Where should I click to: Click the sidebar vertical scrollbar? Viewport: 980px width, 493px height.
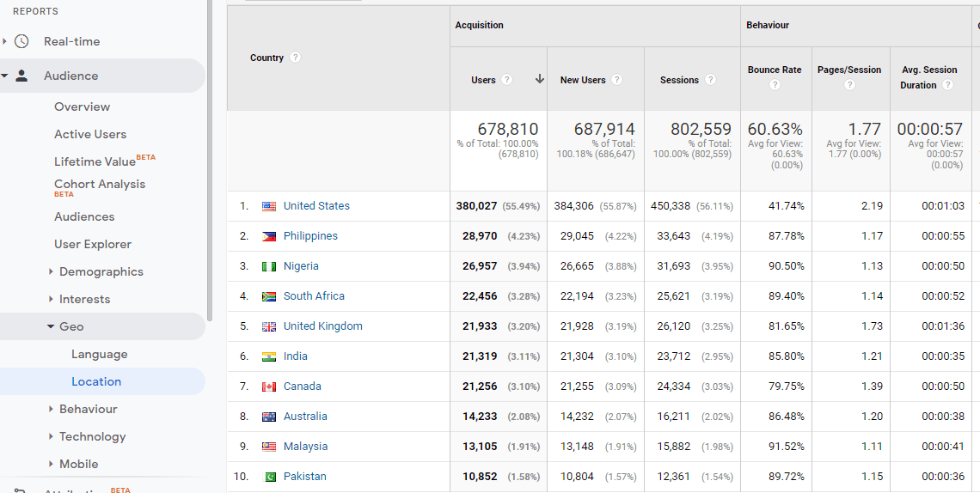click(209, 155)
